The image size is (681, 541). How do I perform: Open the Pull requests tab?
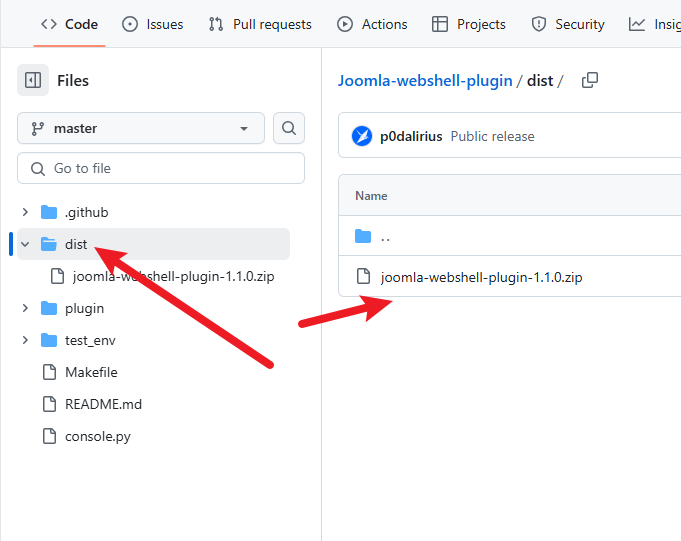pyautogui.click(x=260, y=24)
